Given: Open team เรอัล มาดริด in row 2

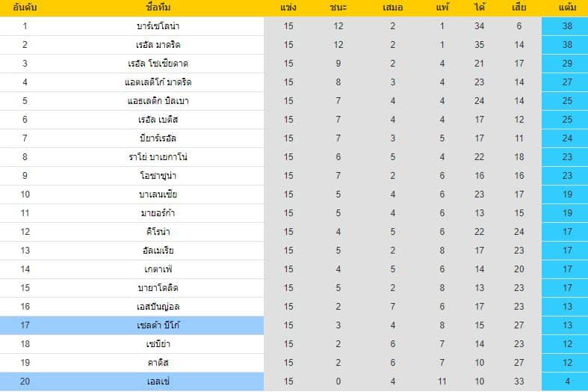Looking at the screenshot, I should coord(158,45).
